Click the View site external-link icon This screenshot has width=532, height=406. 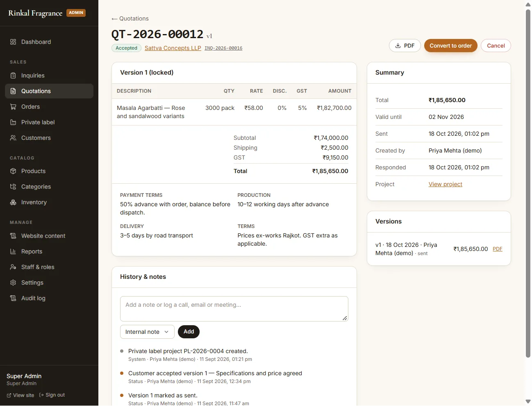point(9,395)
